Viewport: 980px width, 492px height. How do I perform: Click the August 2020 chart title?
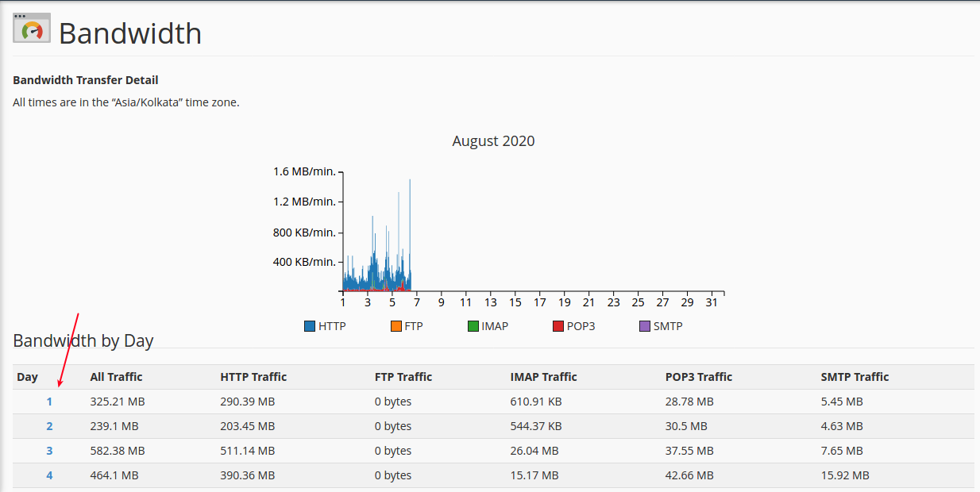pyautogui.click(x=493, y=141)
